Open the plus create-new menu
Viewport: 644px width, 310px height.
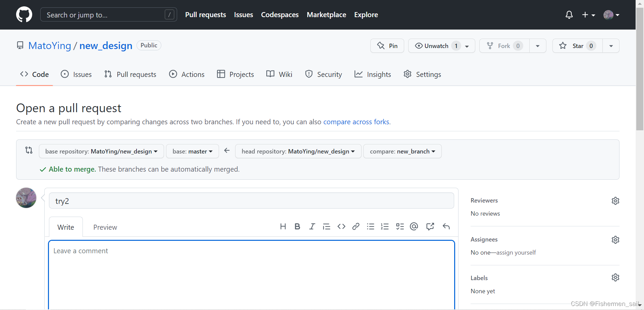click(589, 15)
